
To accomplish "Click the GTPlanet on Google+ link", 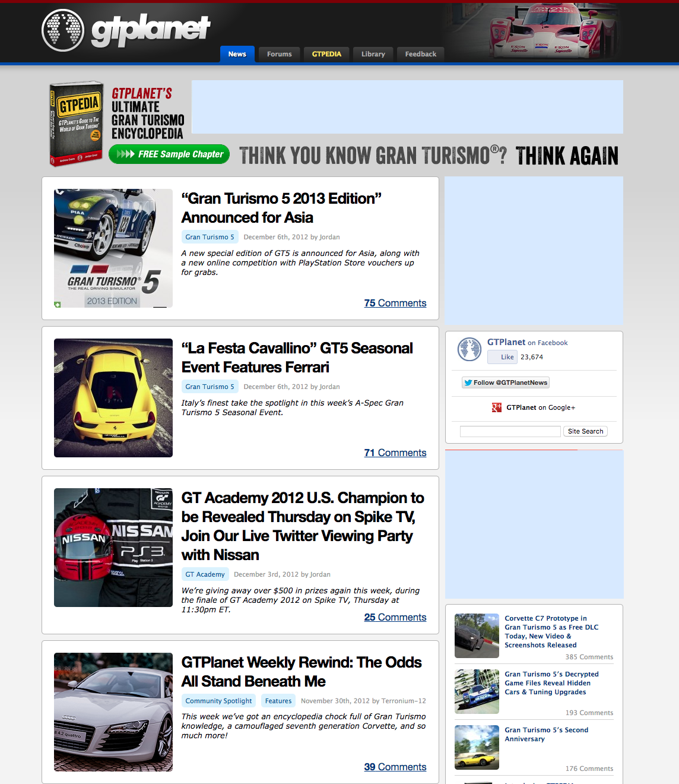I will click(x=541, y=407).
